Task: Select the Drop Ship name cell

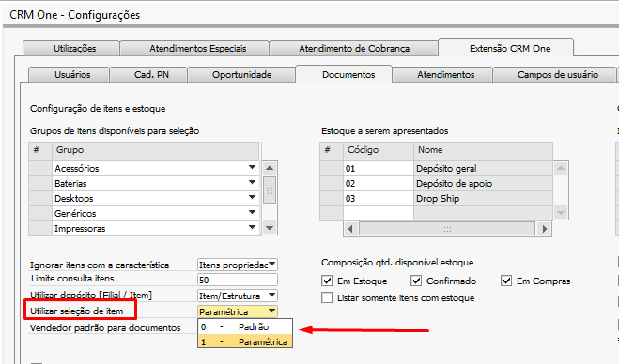Action: coord(483,198)
